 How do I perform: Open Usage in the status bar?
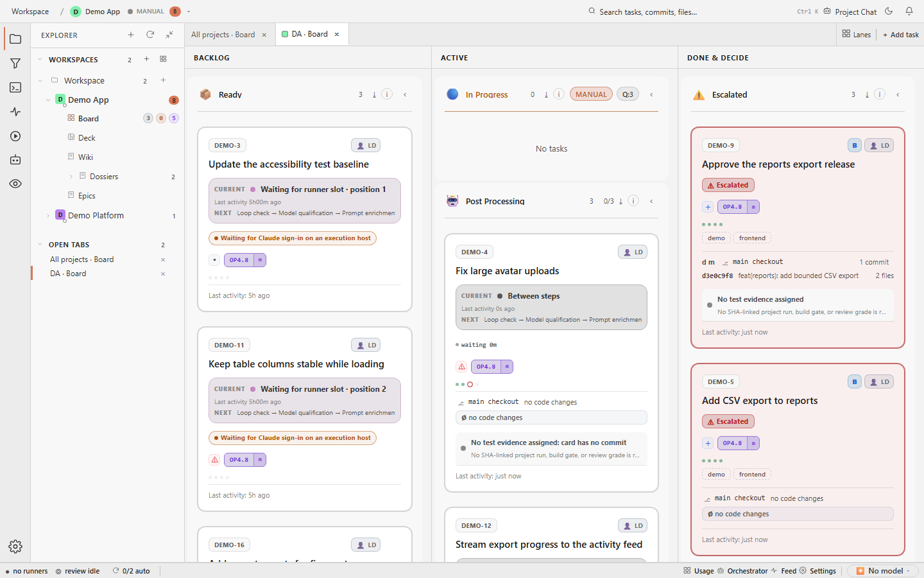(699, 571)
